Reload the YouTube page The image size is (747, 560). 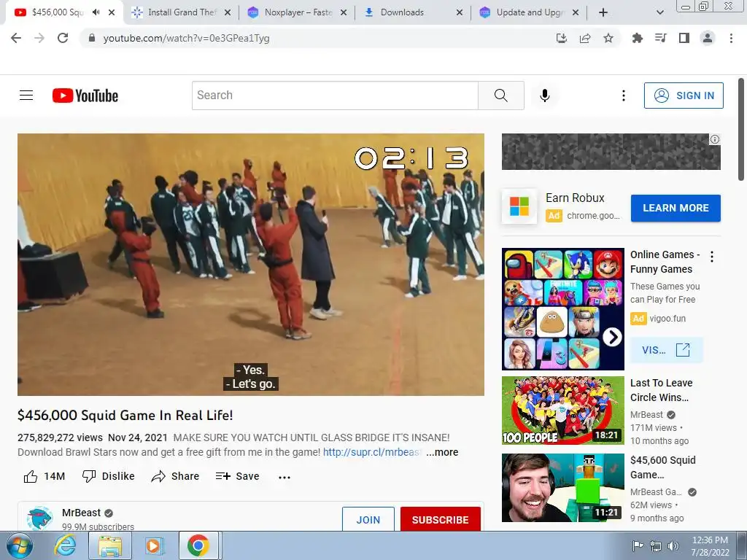coord(63,38)
